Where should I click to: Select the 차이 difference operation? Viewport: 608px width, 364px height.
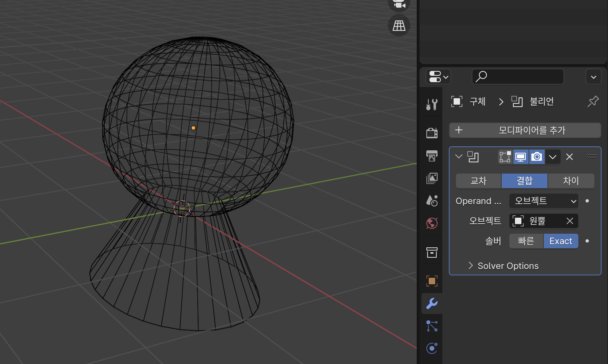click(571, 181)
